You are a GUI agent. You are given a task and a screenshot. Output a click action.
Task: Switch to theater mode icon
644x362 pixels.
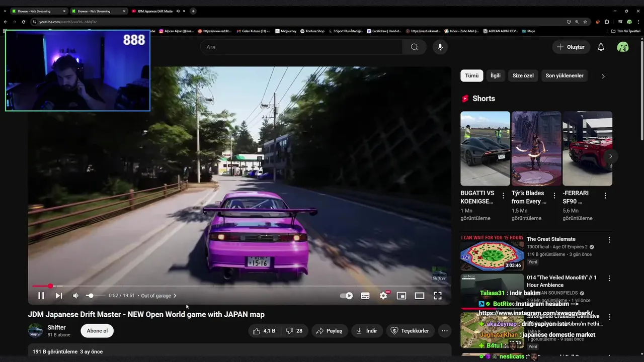pyautogui.click(x=420, y=296)
